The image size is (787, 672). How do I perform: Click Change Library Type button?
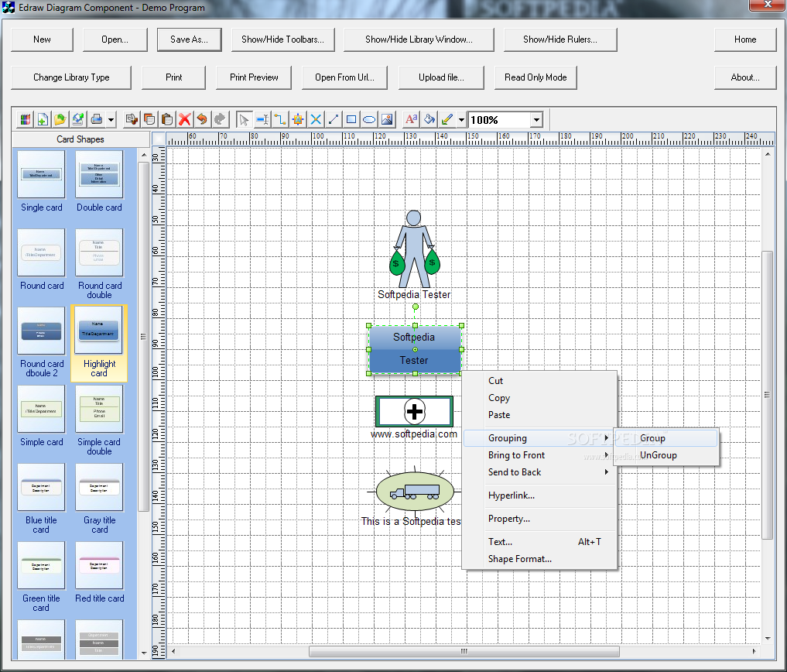tap(71, 77)
